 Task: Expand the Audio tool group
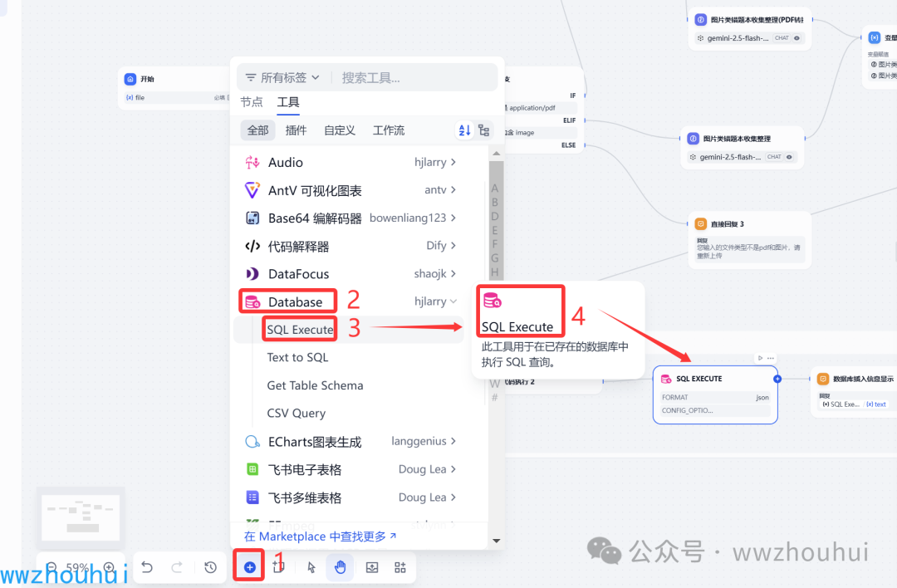point(453,163)
